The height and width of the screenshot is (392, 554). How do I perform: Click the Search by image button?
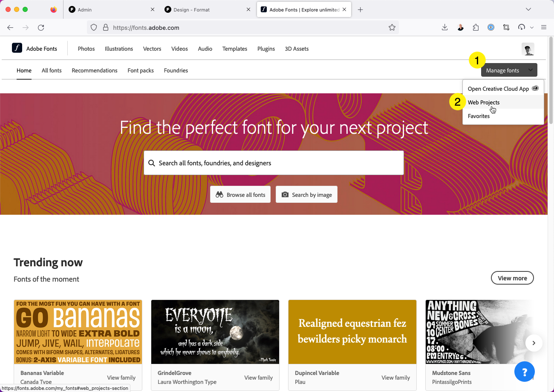(306, 194)
